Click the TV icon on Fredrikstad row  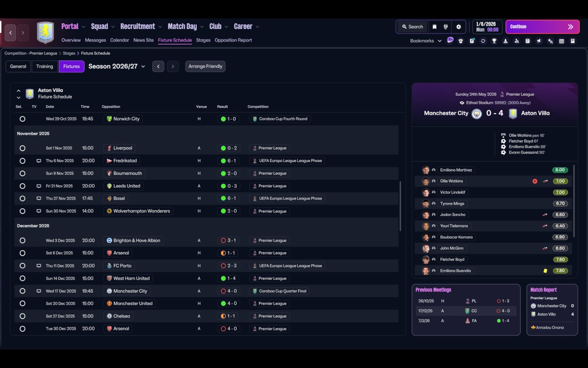tap(39, 161)
